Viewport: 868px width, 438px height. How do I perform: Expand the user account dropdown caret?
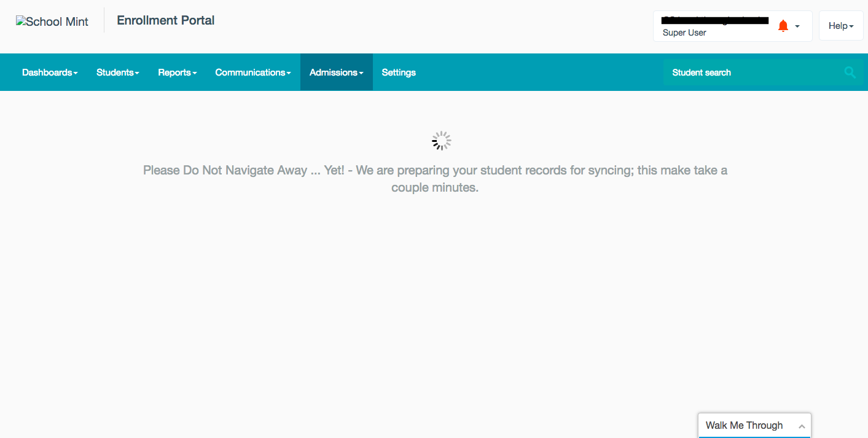point(797,26)
